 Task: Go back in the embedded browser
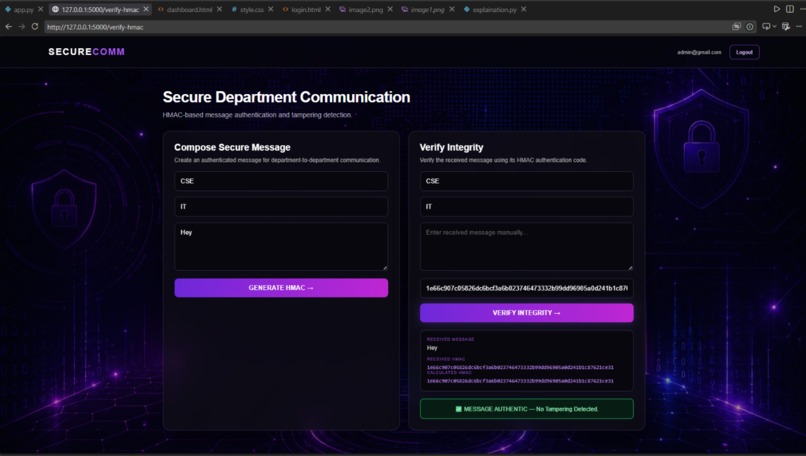9,27
